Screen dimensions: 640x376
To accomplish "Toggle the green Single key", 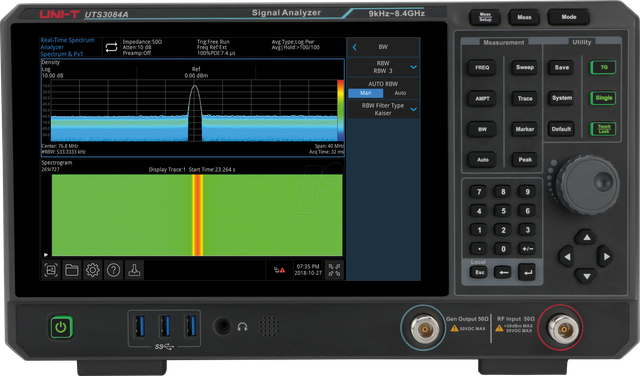I will [x=603, y=98].
